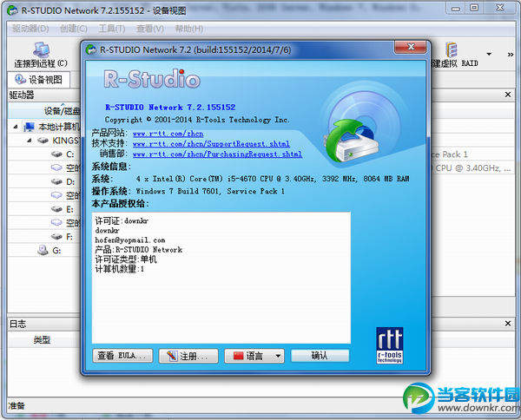The width and height of the screenshot is (521, 420).
Task: Select the D: partition drive icon
Action: [x=56, y=181]
